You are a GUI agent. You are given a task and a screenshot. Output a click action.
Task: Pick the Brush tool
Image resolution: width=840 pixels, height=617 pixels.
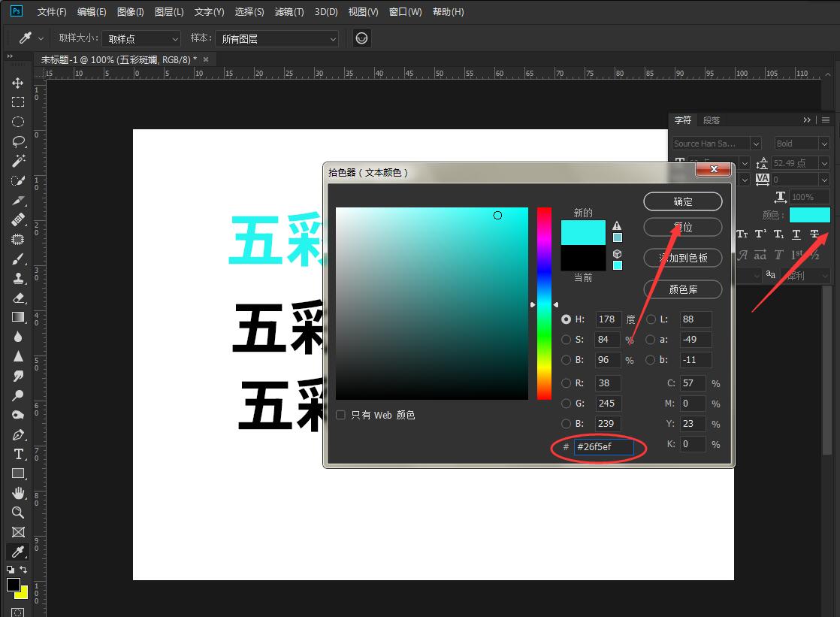tap(17, 258)
